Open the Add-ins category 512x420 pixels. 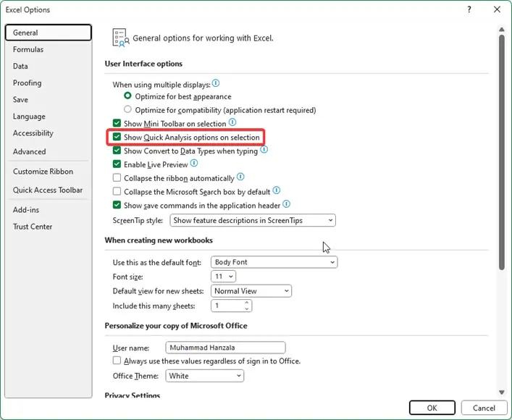click(x=49, y=210)
